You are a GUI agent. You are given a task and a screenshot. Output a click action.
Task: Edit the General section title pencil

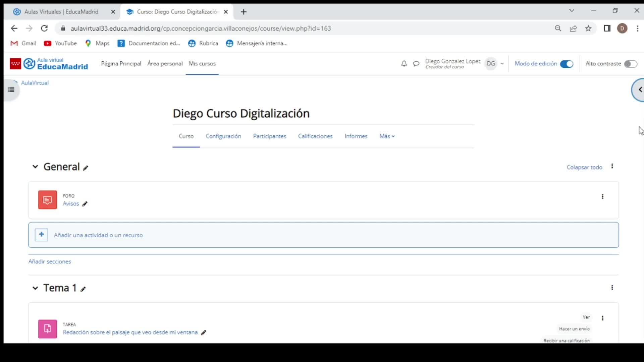point(86,168)
